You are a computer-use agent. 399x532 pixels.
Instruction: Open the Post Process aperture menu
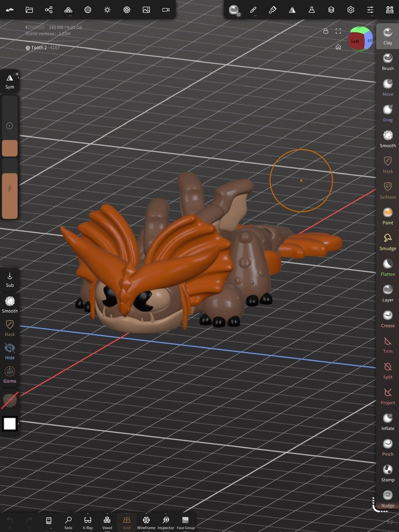[x=127, y=9]
